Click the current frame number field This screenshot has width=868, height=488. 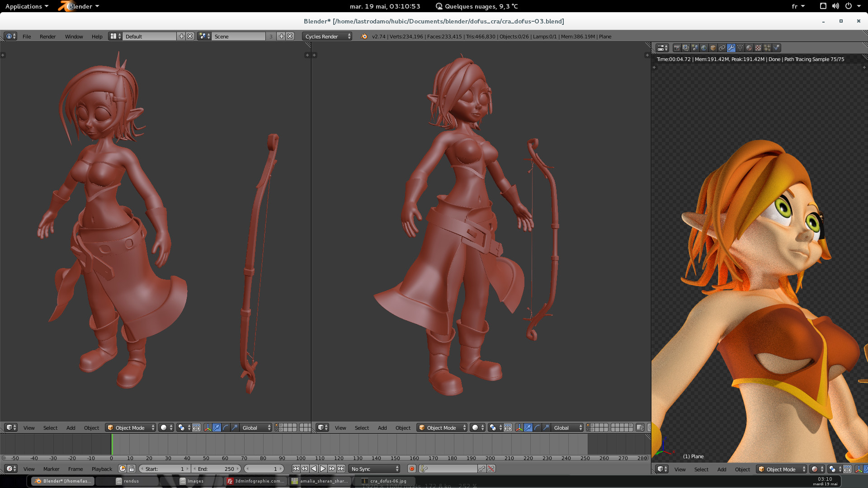[264, 469]
